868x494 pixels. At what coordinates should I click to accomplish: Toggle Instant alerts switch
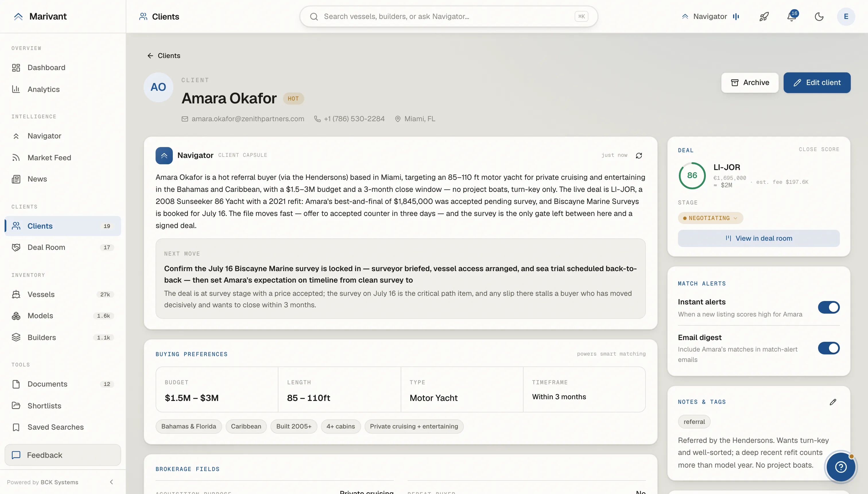coord(829,307)
